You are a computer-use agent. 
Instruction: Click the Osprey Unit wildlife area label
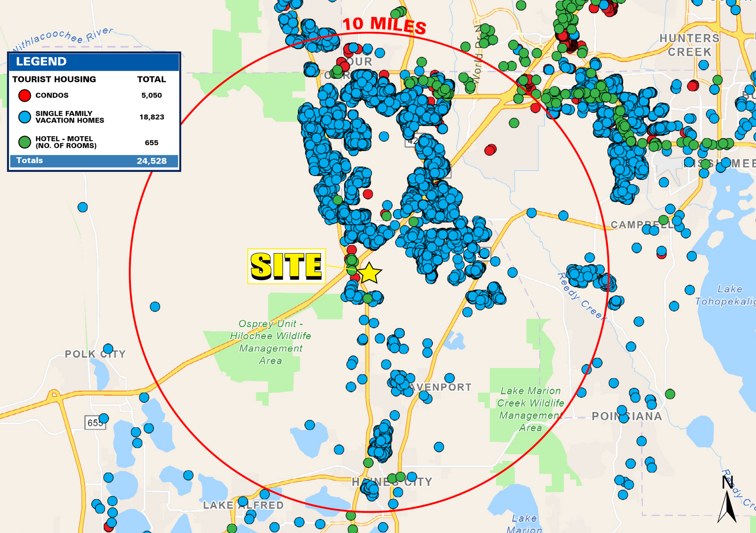tap(271, 342)
